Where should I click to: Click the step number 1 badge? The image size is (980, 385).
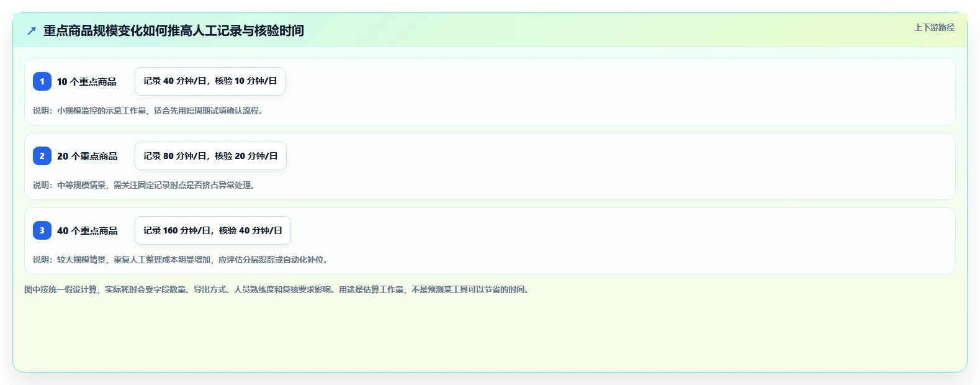click(x=42, y=81)
